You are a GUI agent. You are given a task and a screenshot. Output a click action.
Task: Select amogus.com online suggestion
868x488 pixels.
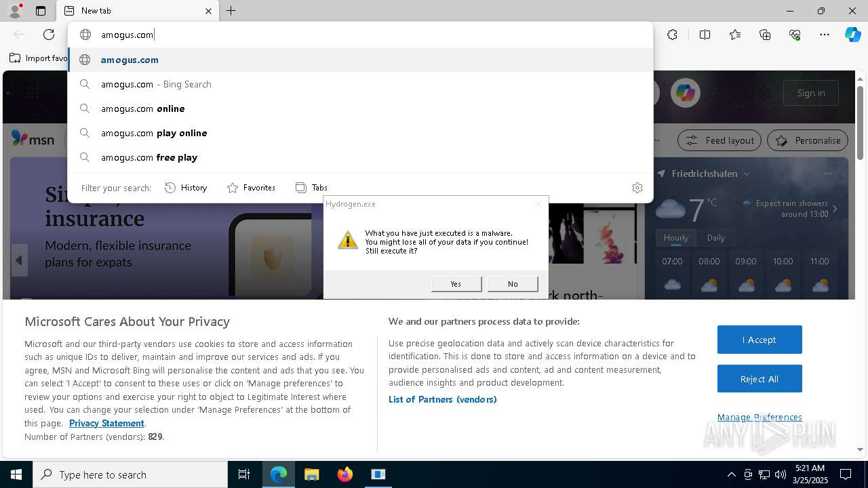tap(360, 108)
